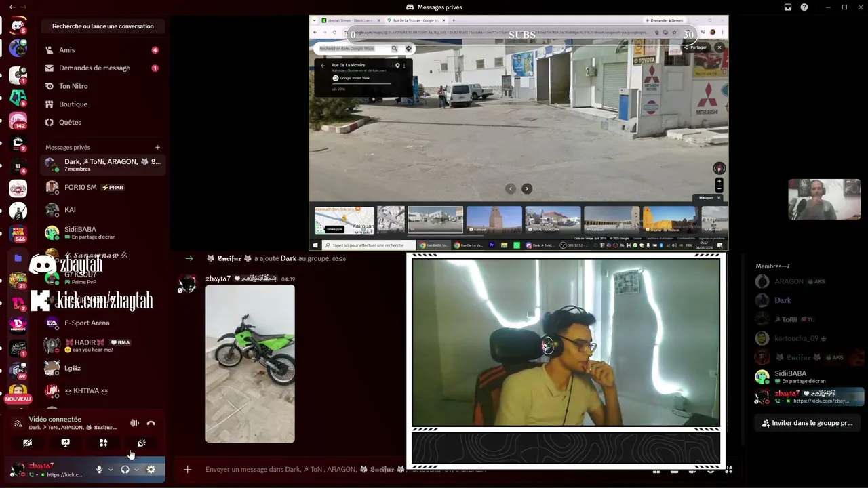868x488 pixels.
Task: Go to next Street View photo
Action: coord(527,189)
